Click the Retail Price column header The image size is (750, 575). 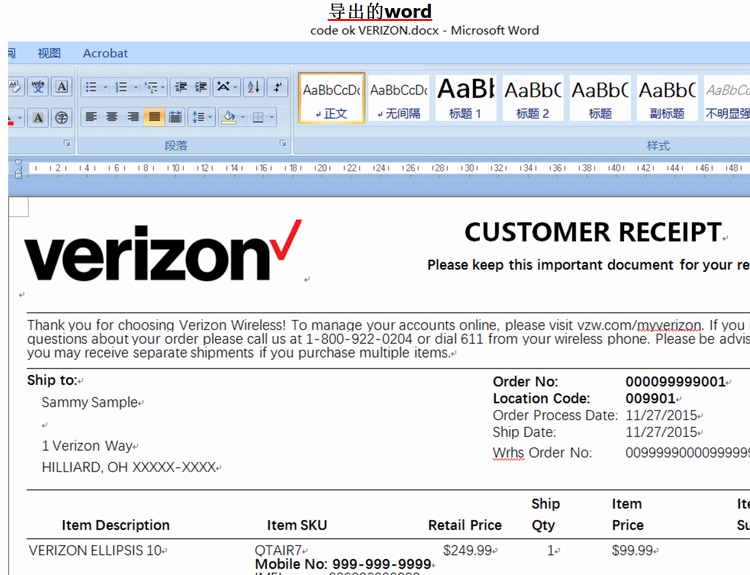[465, 525]
